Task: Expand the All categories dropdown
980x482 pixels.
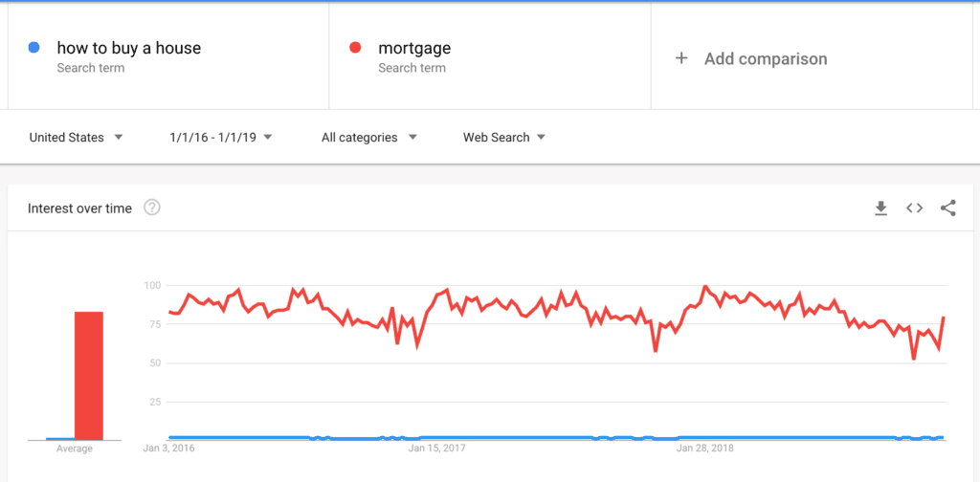Action: [x=368, y=138]
